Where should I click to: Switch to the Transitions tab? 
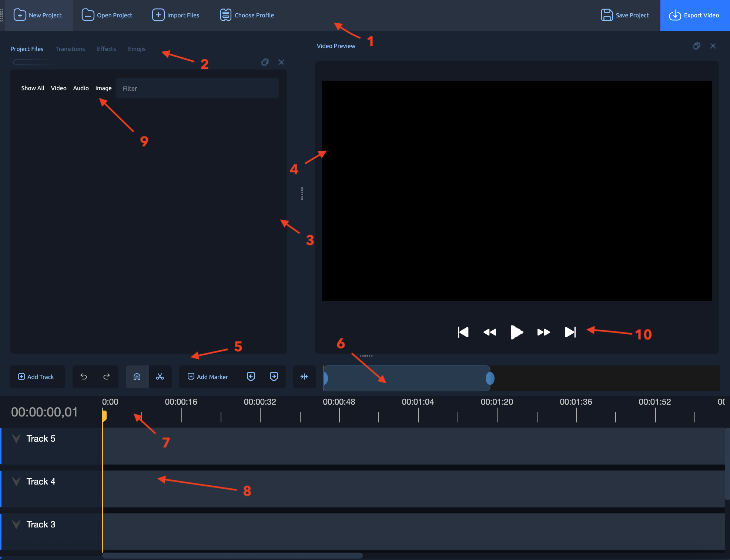point(70,49)
